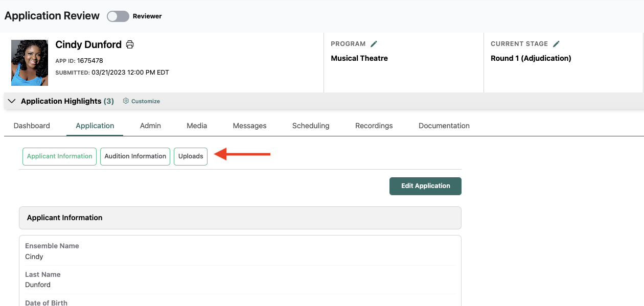Click the Application Review page title
Viewport: 644px width, 306px height.
coord(52,16)
